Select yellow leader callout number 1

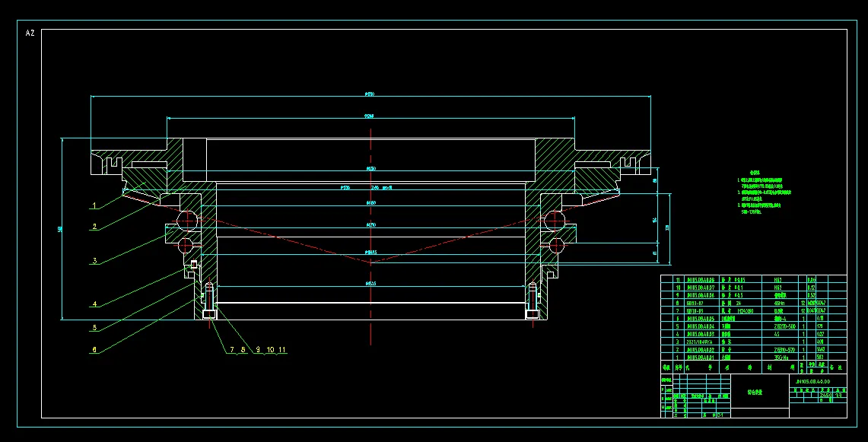[x=94, y=205]
